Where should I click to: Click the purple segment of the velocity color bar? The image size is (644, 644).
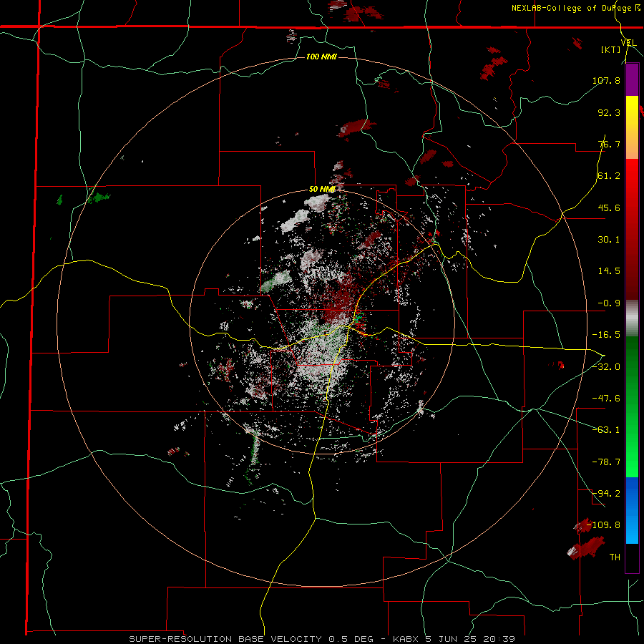click(632, 79)
